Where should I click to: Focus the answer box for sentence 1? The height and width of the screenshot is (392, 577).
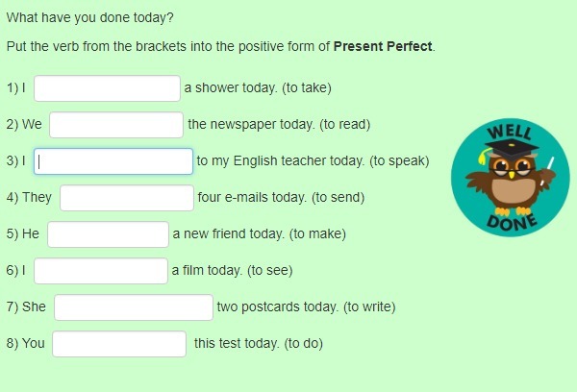(x=107, y=88)
